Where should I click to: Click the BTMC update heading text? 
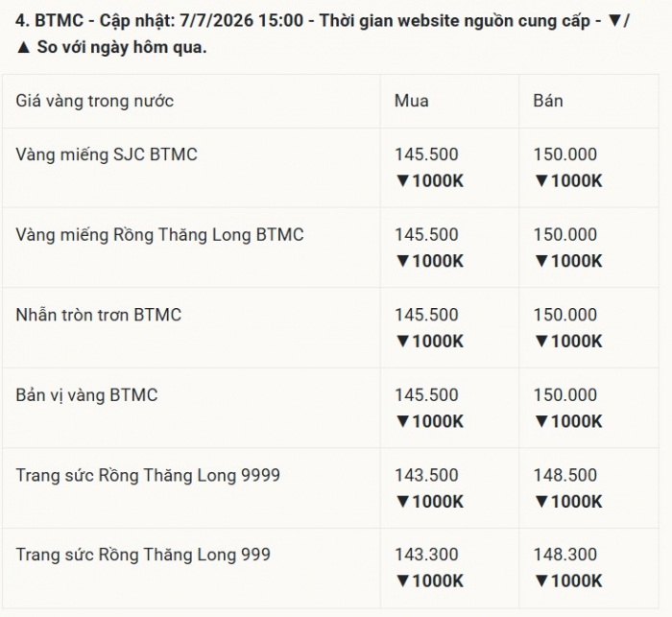click(x=323, y=34)
